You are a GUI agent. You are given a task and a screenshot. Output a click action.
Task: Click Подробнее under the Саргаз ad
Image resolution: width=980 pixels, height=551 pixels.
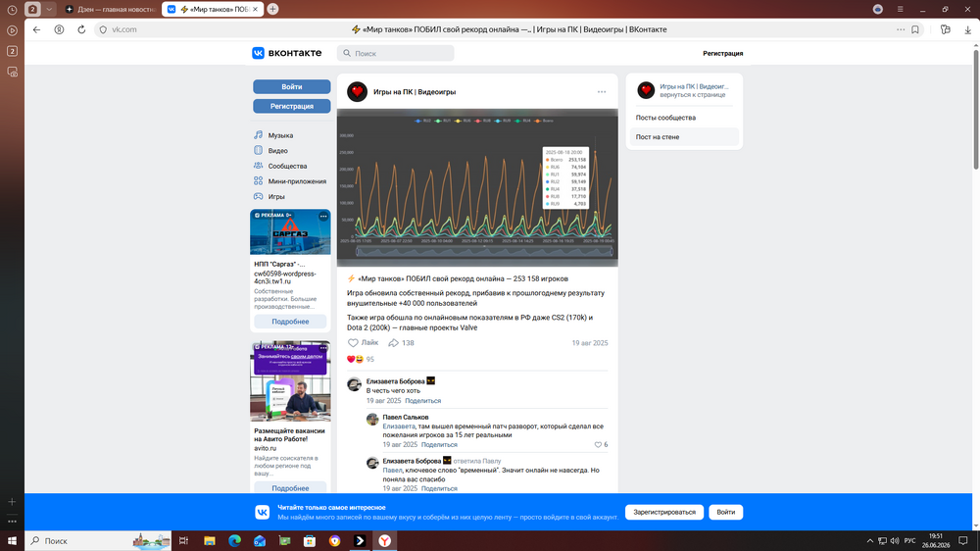tap(290, 322)
